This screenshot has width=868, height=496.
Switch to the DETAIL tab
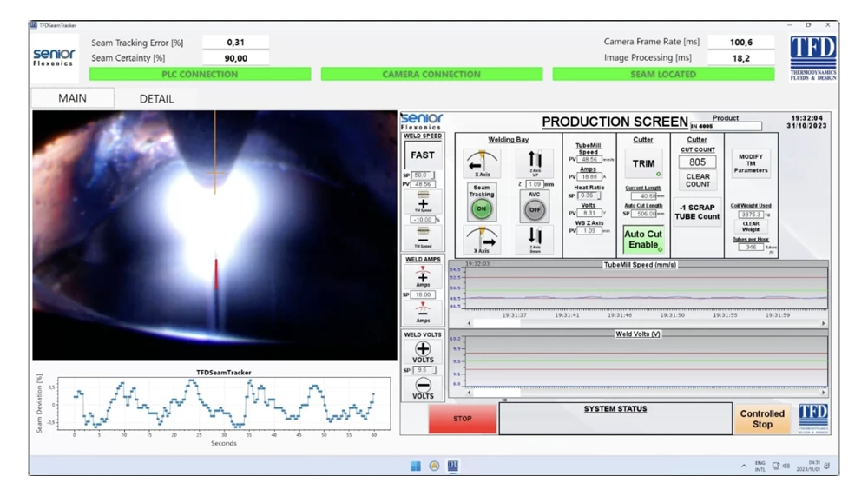(156, 99)
